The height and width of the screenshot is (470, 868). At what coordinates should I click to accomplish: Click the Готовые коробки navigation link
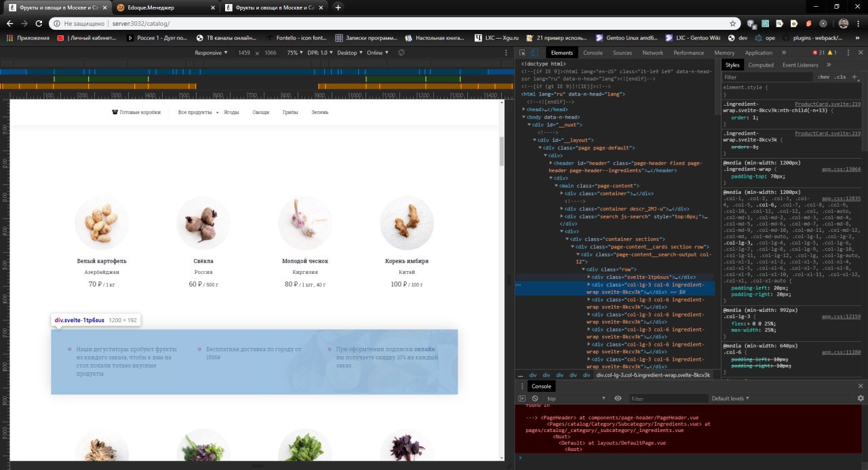coord(136,112)
